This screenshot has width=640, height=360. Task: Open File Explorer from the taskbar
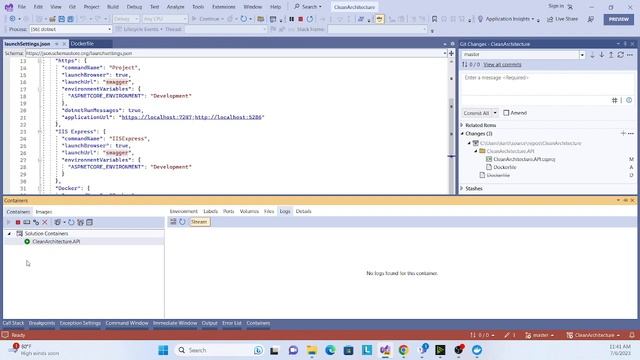312,350
